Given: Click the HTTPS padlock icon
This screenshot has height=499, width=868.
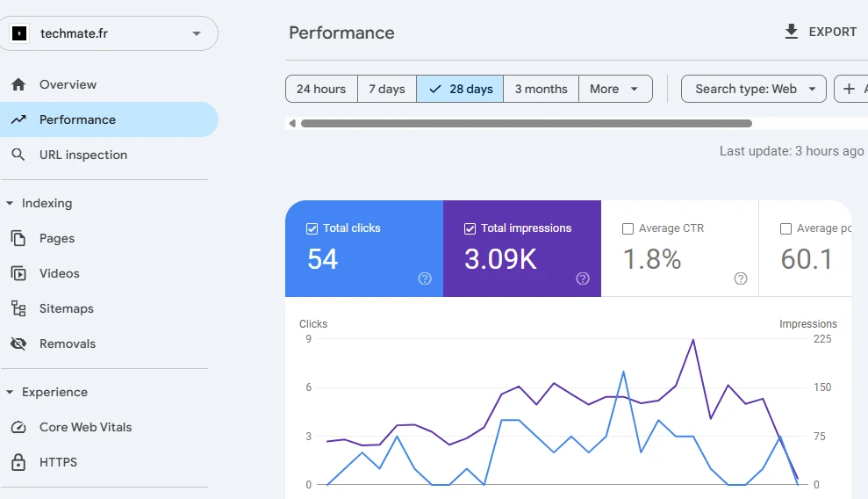Looking at the screenshot, I should coord(18,462).
